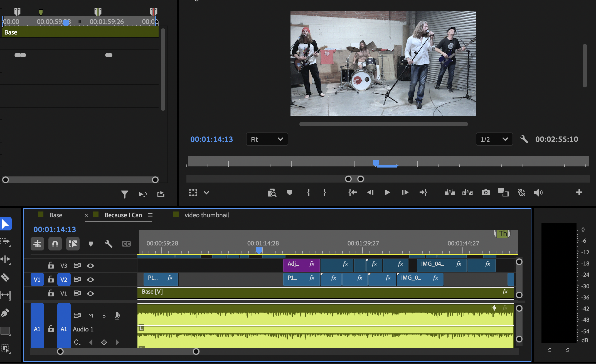Screen dimensions: 596x364
Task: Toggle Linked Selection in timeline
Action: pos(73,244)
